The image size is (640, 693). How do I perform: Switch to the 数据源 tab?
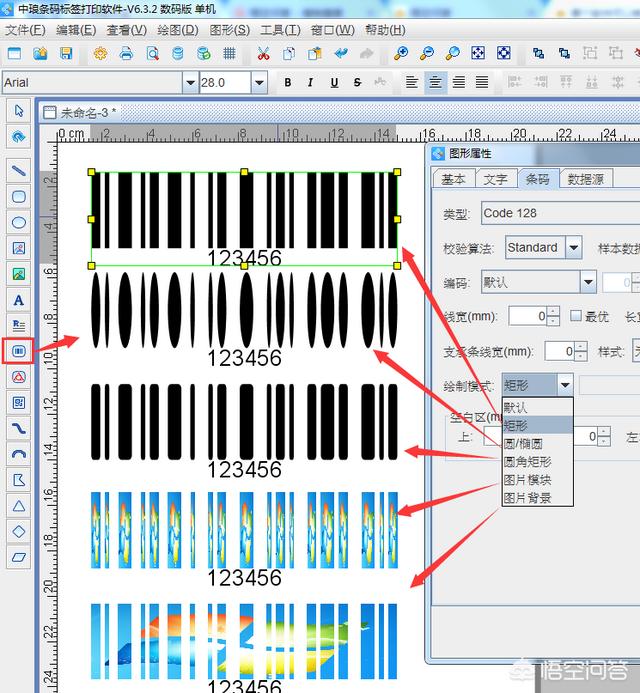point(586,179)
